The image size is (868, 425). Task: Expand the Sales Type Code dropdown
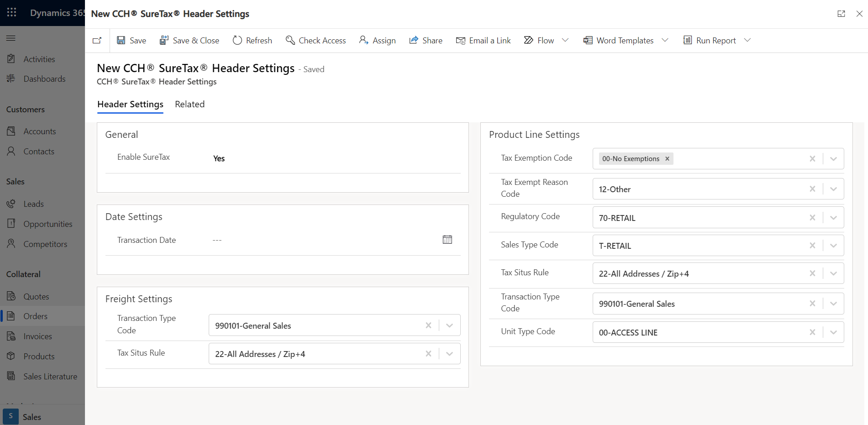pyautogui.click(x=833, y=246)
